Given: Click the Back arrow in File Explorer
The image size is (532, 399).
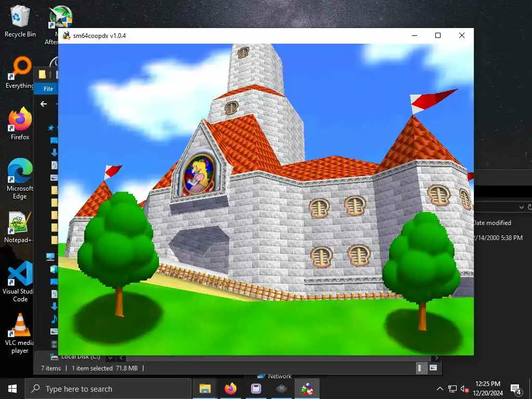Looking at the screenshot, I should coord(44,104).
